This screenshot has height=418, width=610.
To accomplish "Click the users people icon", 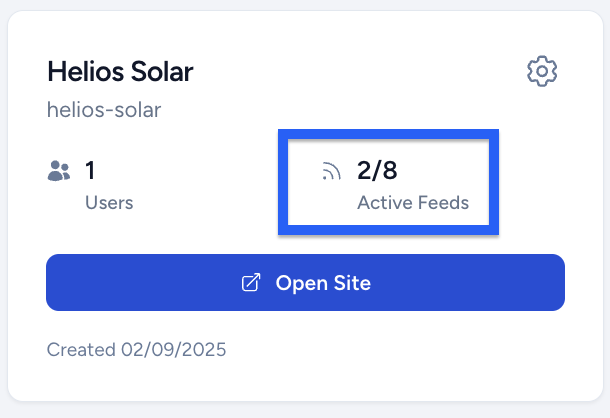I will pos(59,171).
